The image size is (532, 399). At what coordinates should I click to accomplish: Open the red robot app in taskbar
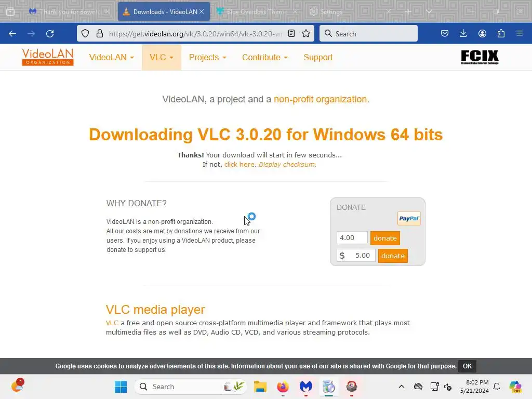(x=352, y=387)
